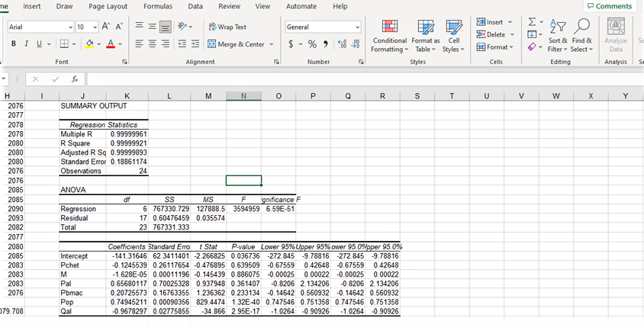644x327 pixels.
Task: Open Fill Color dropdown arrow
Action: point(98,43)
